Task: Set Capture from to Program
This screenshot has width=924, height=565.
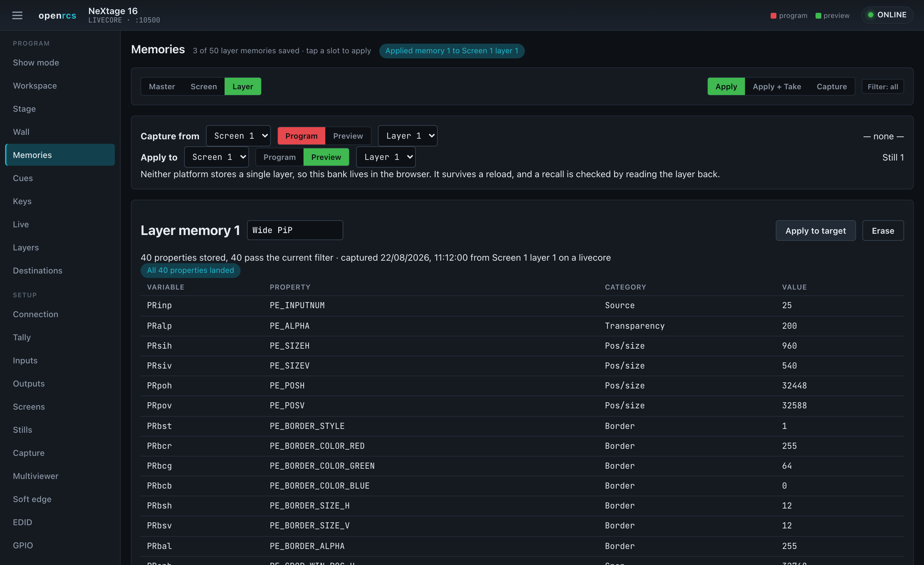Action: (301, 136)
